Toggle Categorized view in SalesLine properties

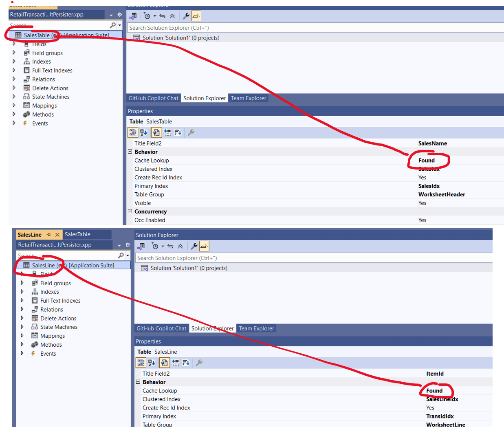point(141,363)
